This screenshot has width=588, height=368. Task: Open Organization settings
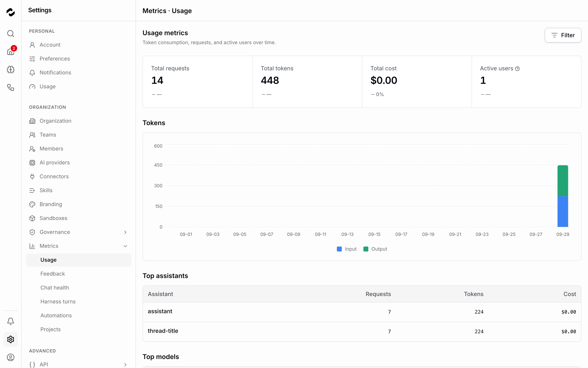pyautogui.click(x=78, y=121)
